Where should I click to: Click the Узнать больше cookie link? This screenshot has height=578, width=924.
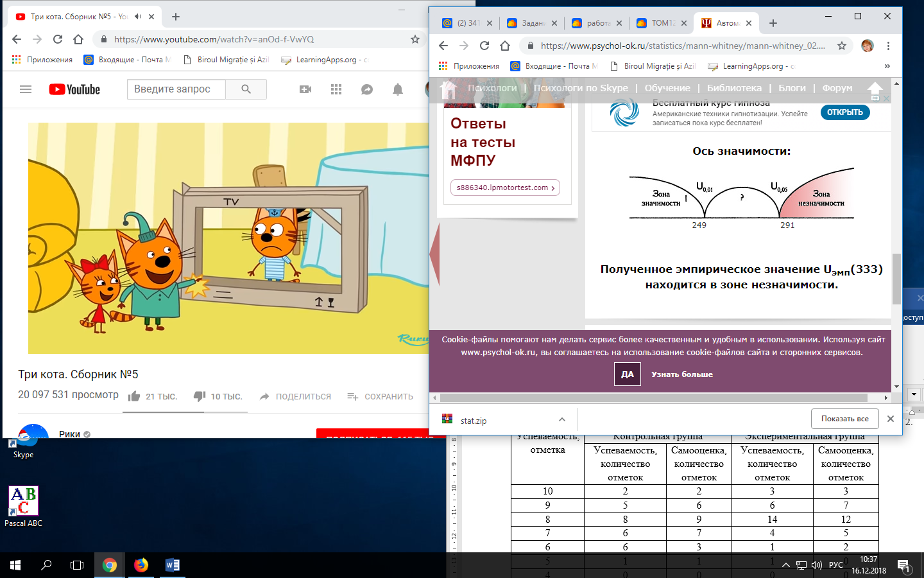[x=682, y=374]
